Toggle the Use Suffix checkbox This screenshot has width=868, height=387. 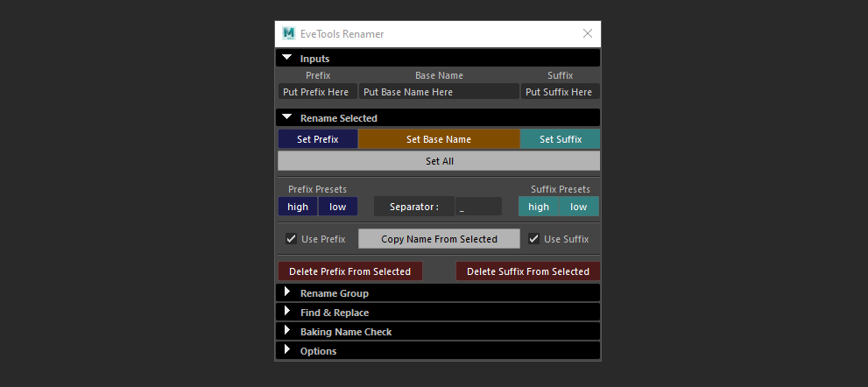pos(533,239)
